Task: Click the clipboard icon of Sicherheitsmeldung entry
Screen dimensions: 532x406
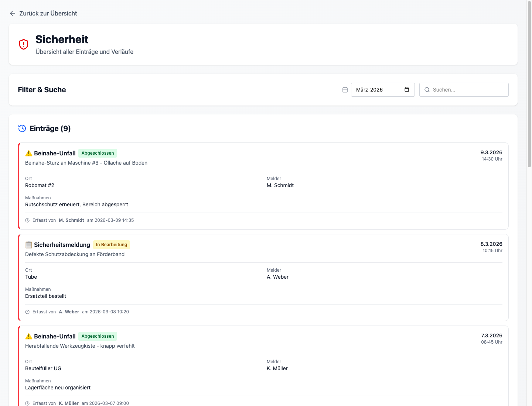Action: 29,245
